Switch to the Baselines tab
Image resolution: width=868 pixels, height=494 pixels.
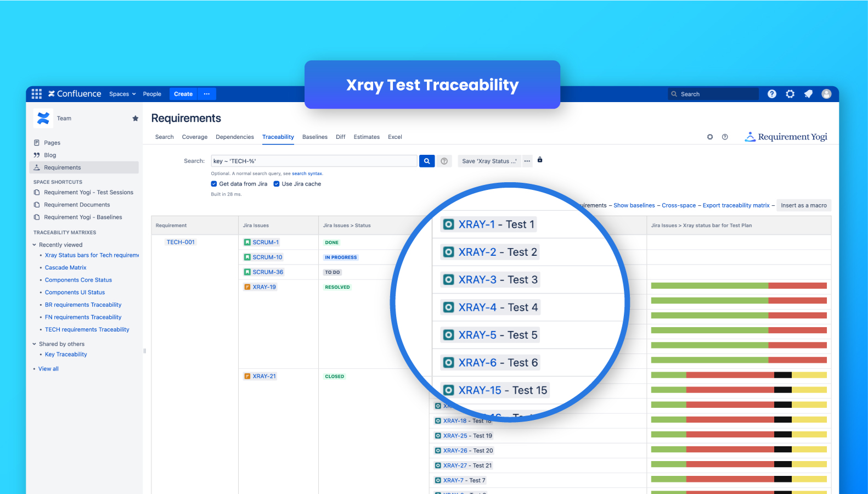315,137
